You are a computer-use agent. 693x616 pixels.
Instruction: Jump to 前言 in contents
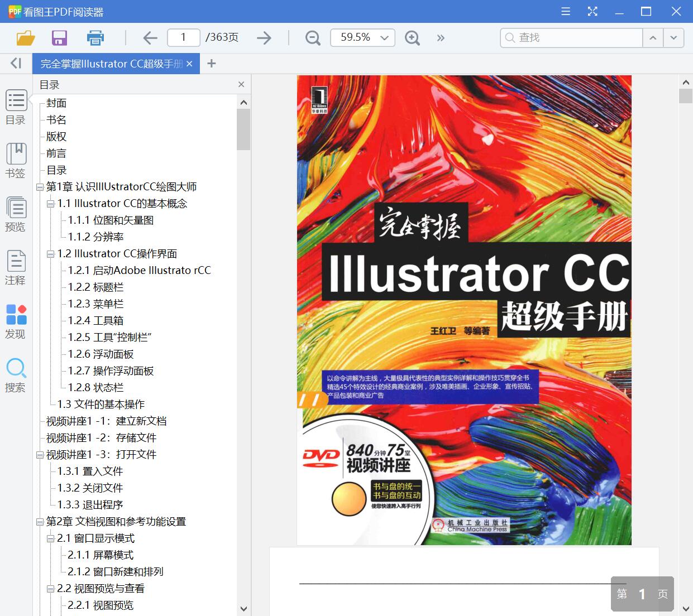point(56,153)
